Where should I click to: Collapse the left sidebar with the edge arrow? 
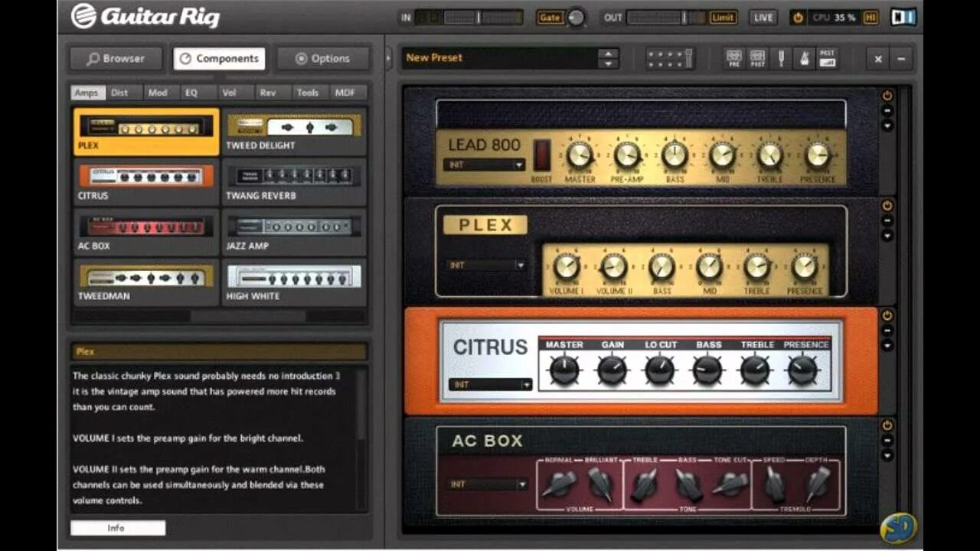click(388, 58)
